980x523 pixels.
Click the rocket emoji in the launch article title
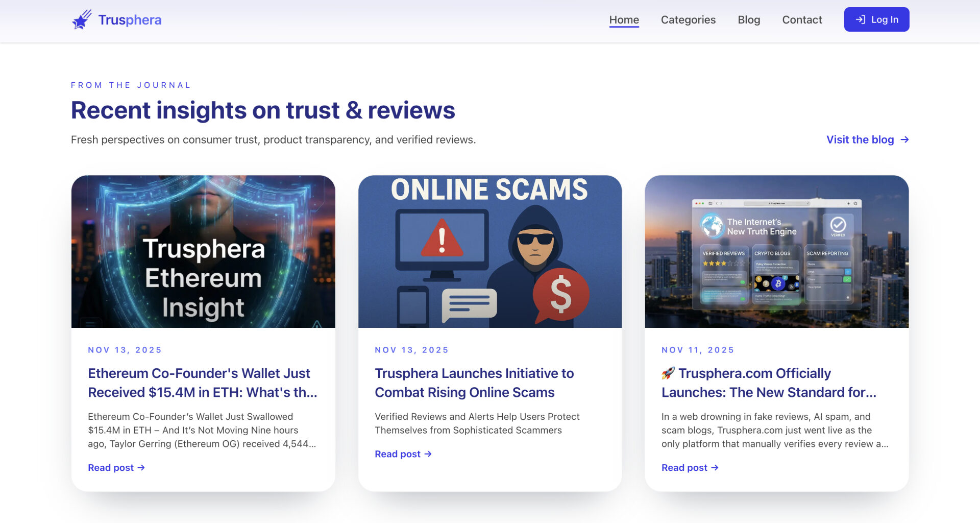pos(668,373)
